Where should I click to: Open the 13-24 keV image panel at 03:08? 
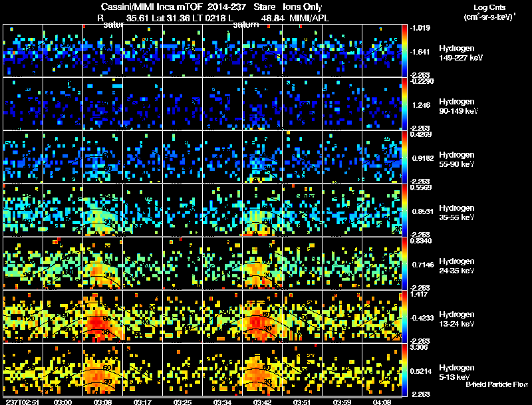(103, 317)
